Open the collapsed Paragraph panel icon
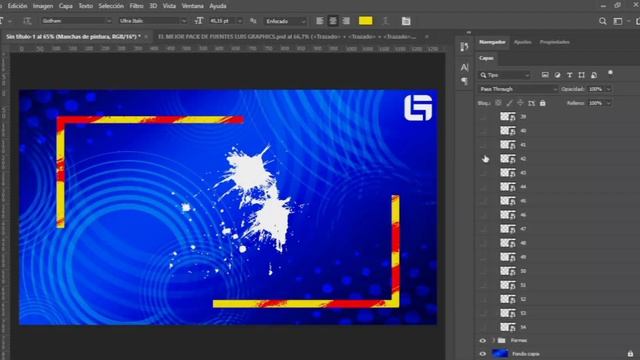This screenshot has height=360, width=640. [x=464, y=81]
